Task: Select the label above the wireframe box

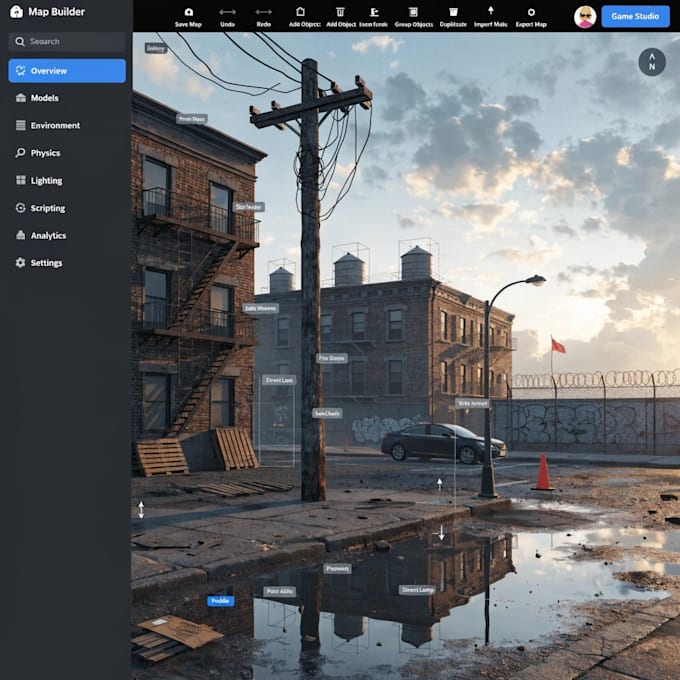Action: [279, 380]
